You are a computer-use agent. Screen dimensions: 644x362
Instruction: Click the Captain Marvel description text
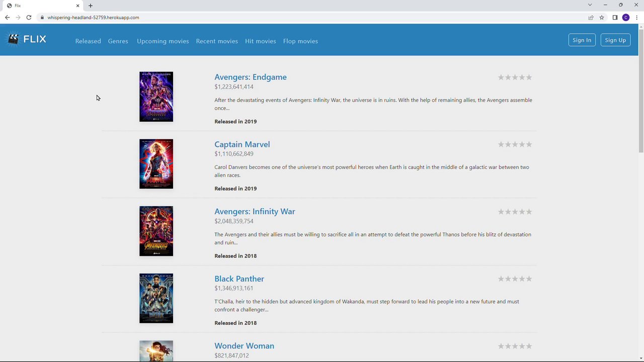coord(372,171)
